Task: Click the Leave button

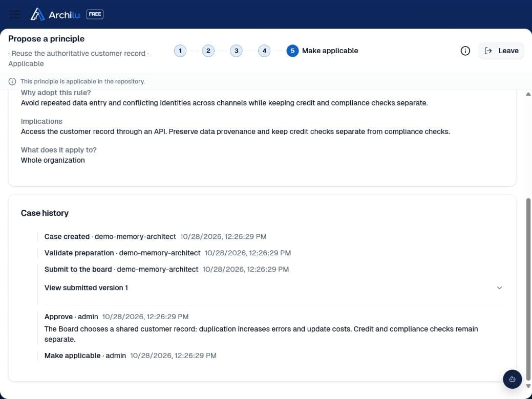Action: click(501, 51)
